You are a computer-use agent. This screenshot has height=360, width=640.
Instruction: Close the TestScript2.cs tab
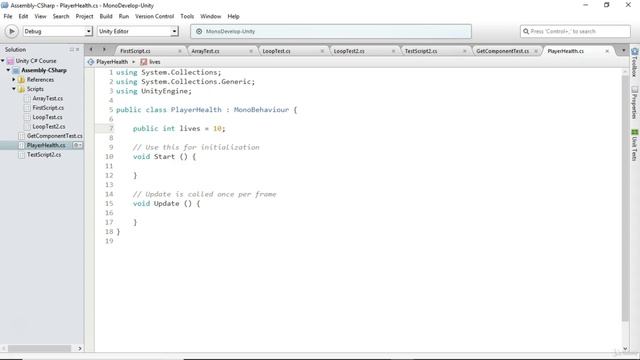[x=464, y=51]
